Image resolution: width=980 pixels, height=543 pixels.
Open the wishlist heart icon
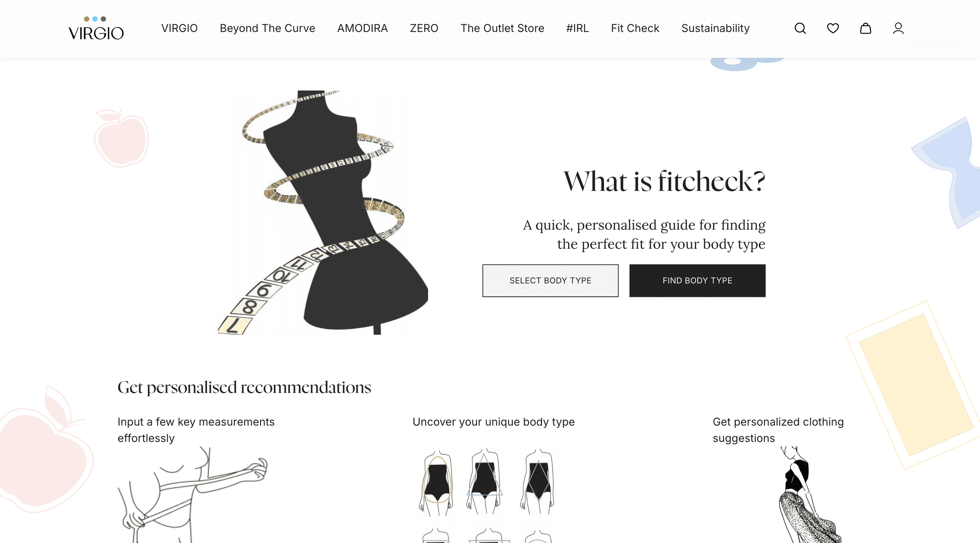pos(833,28)
